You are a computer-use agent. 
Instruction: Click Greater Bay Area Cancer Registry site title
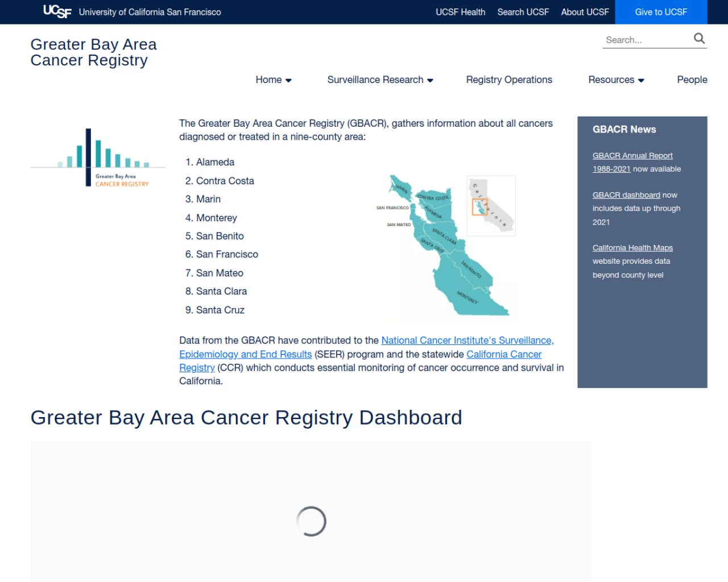[x=93, y=52]
